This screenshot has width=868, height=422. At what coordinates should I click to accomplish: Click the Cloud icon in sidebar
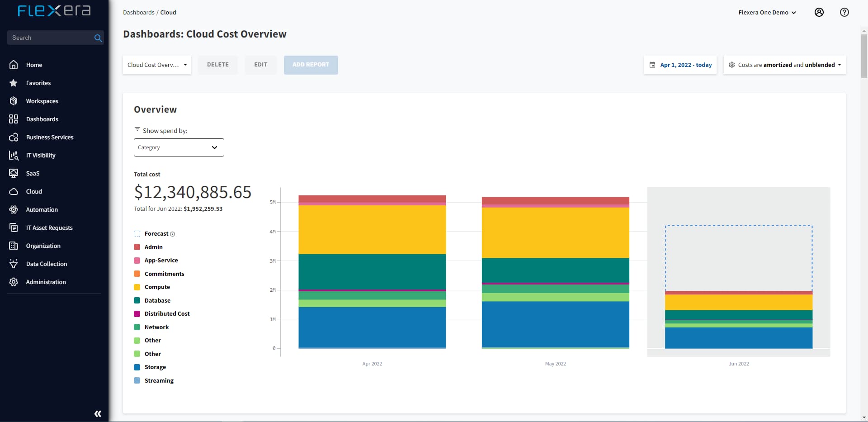(x=14, y=191)
